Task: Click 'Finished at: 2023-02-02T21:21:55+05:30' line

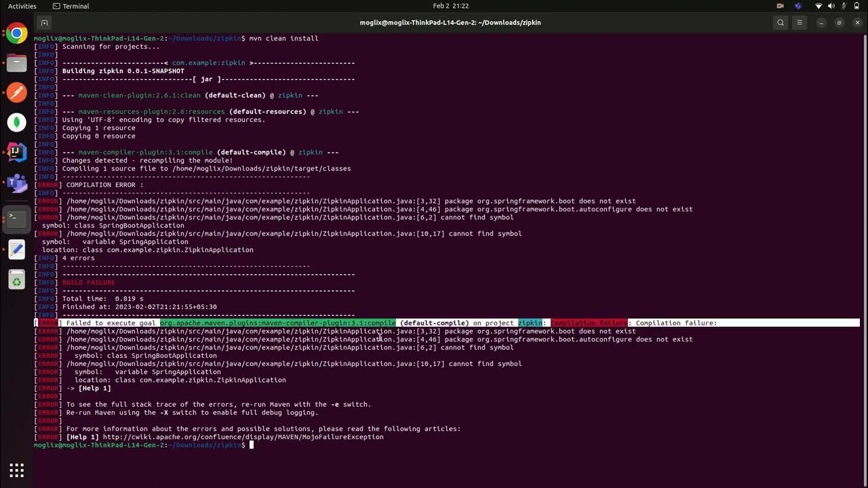Action: (x=139, y=307)
